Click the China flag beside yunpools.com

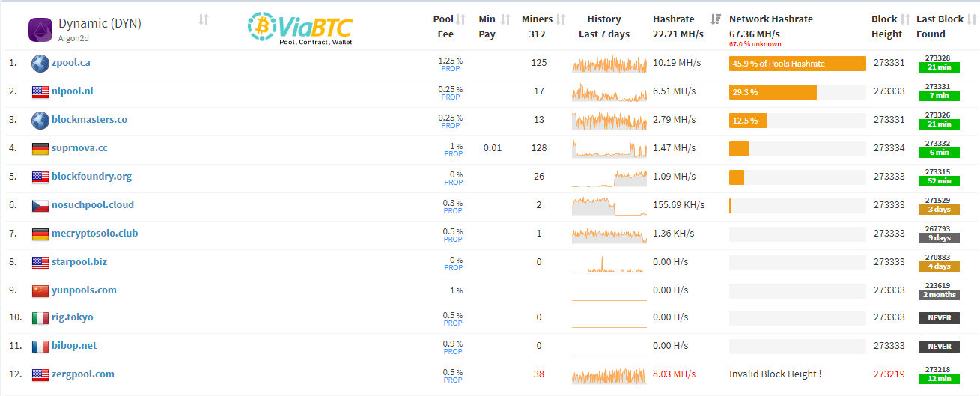(40, 291)
